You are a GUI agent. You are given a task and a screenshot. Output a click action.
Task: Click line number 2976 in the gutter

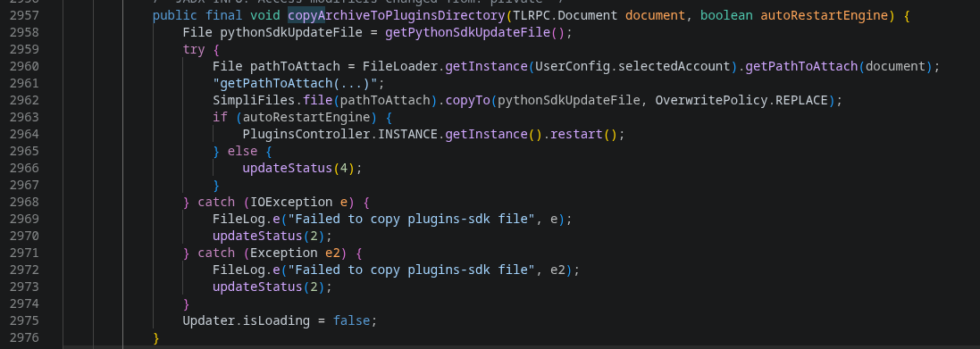[x=24, y=337]
